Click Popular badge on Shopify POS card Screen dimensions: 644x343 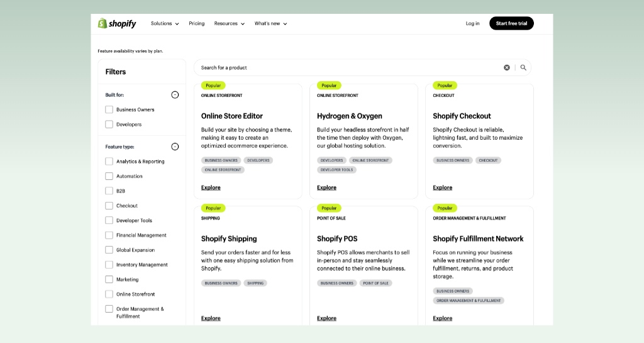pyautogui.click(x=329, y=208)
